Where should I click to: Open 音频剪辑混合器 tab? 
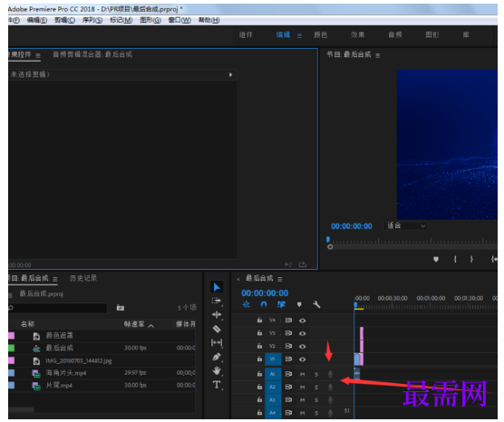[x=92, y=54]
